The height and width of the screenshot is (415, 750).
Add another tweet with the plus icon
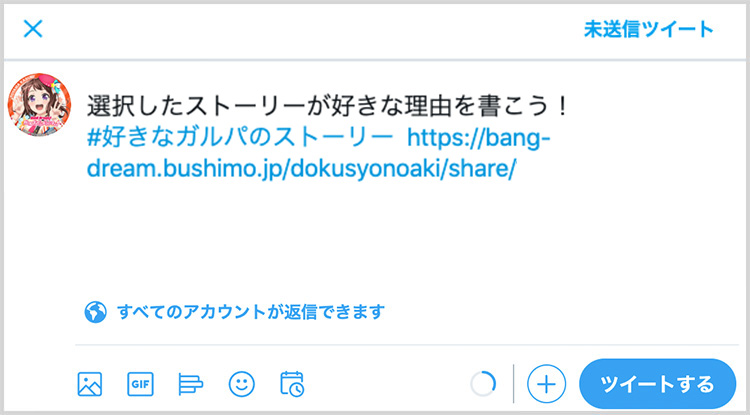click(546, 384)
